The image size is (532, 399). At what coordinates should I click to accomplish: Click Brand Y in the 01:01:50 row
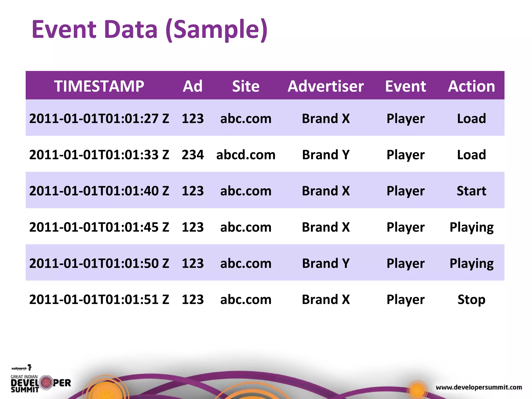(326, 263)
